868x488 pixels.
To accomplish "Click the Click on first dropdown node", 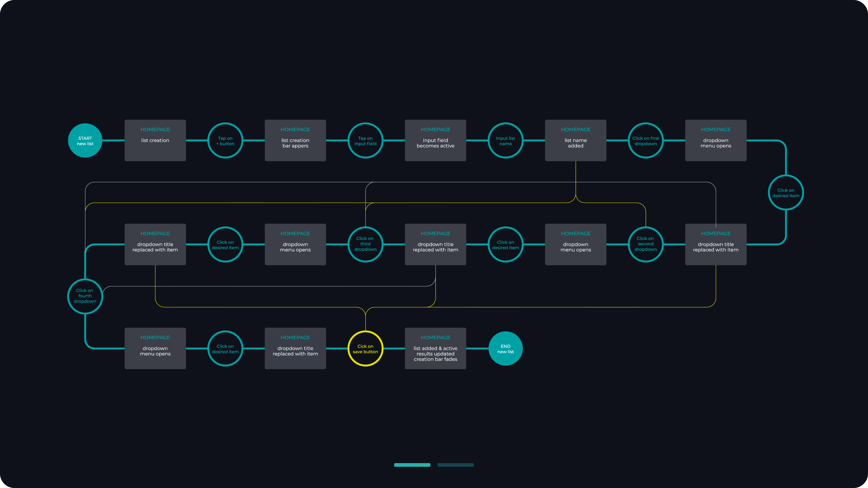I will [646, 141].
